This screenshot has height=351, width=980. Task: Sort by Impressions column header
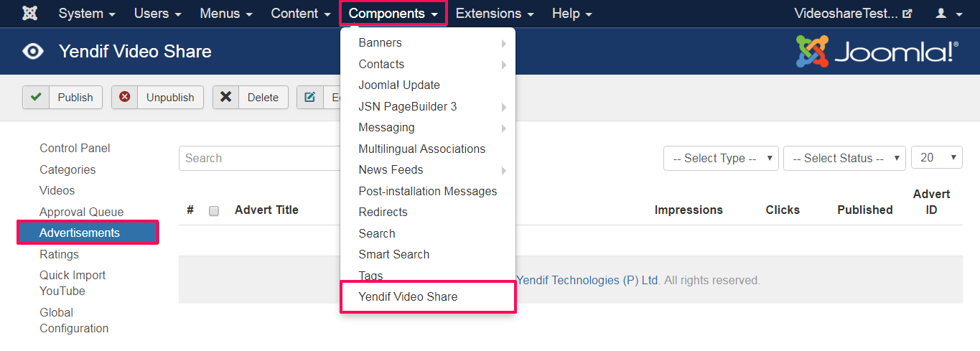689,210
